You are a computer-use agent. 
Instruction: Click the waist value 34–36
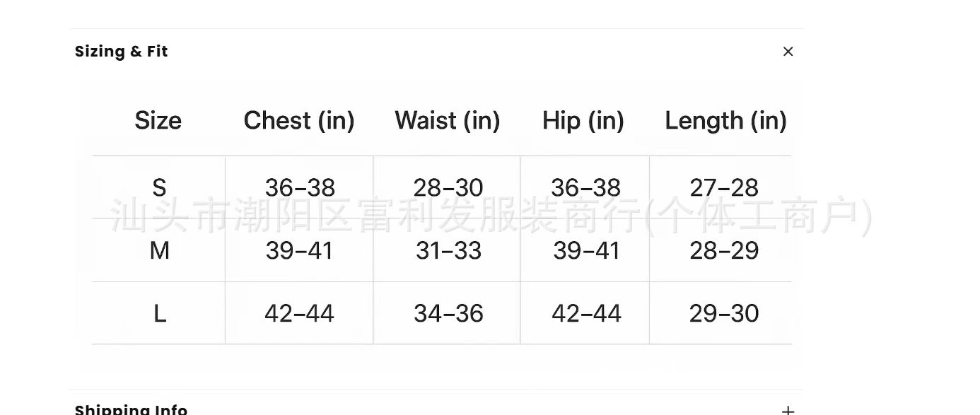448,314
